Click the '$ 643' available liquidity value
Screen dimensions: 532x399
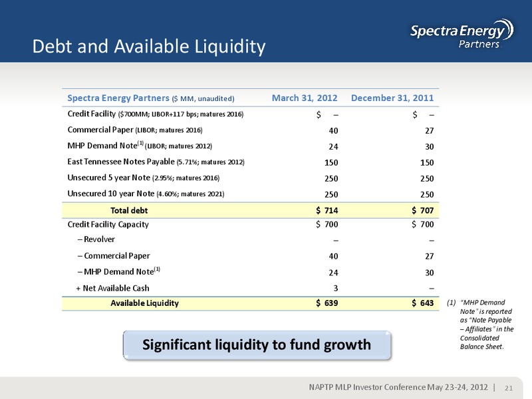423,303
